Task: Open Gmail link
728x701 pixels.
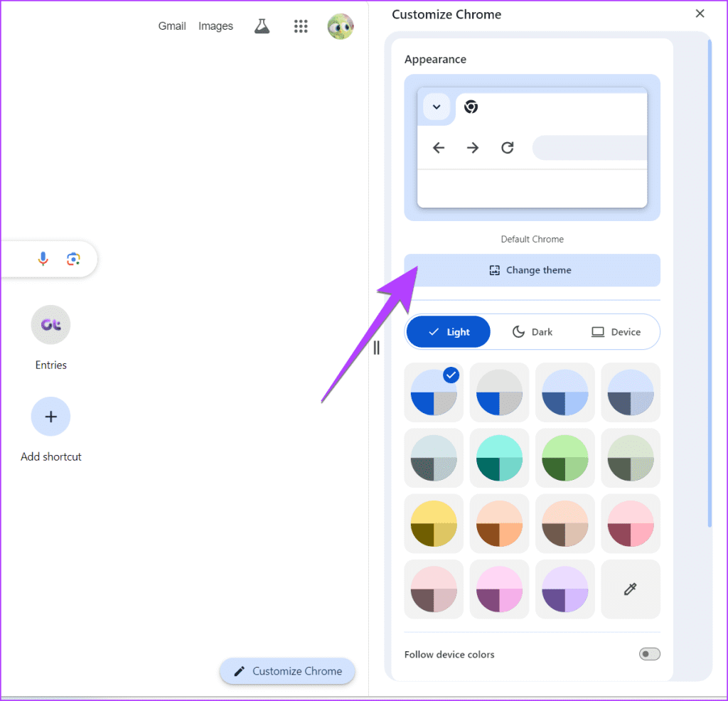Action: (x=172, y=26)
